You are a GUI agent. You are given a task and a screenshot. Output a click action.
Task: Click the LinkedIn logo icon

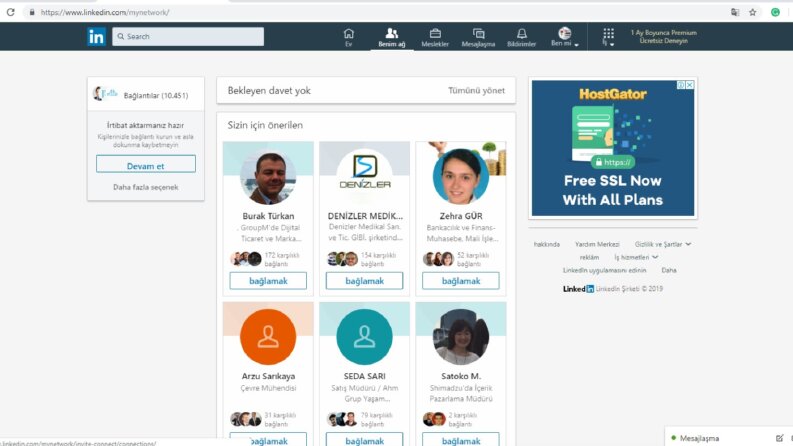click(x=96, y=36)
